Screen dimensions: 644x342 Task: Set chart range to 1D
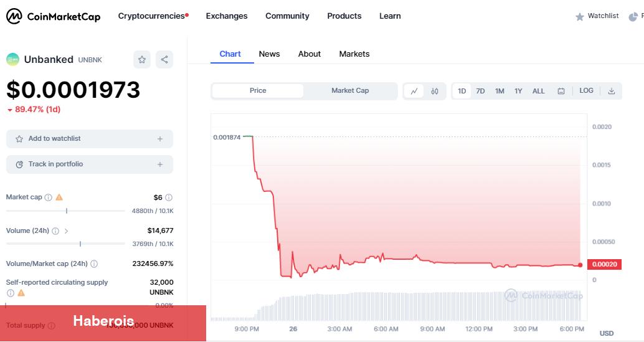(462, 91)
